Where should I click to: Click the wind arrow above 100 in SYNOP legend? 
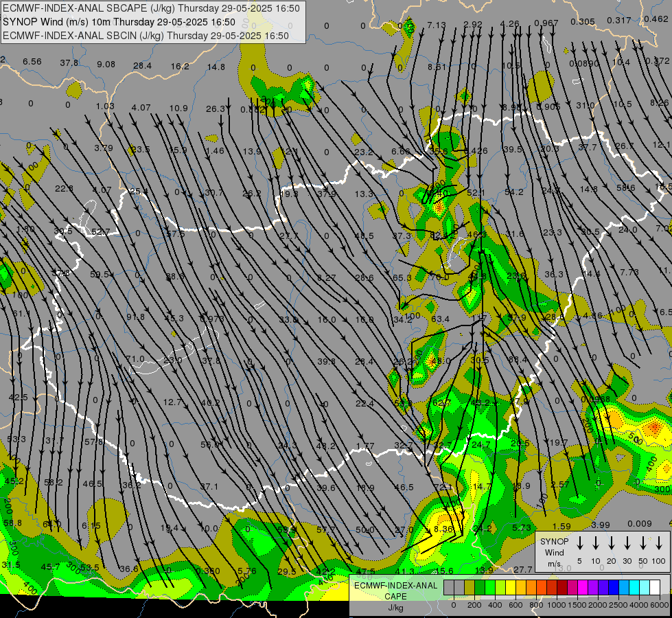tap(659, 543)
